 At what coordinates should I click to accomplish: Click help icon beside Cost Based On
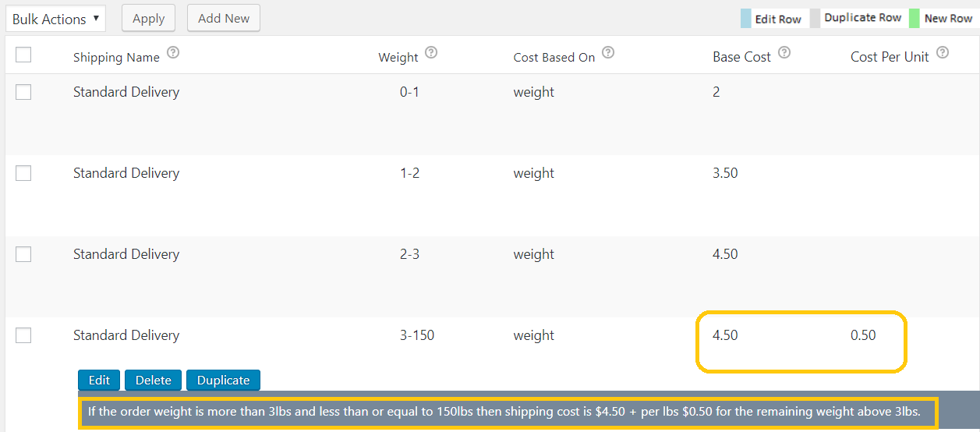coord(608,53)
